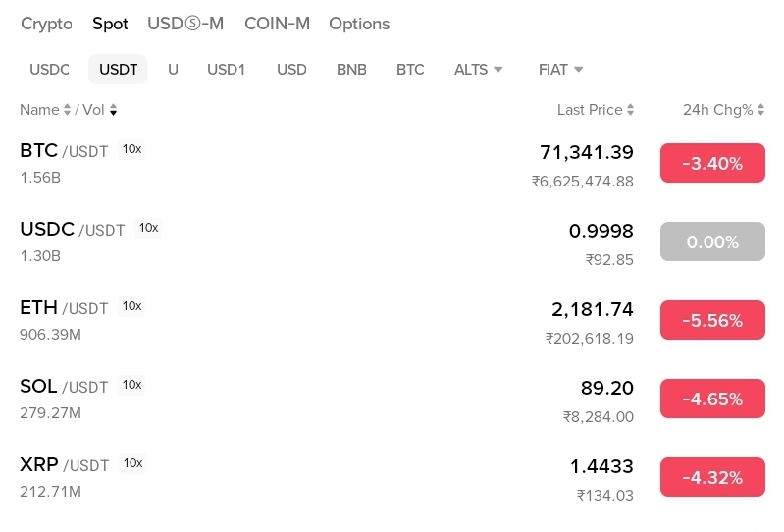Click gray 0.00% USDC change badge

pos(712,241)
